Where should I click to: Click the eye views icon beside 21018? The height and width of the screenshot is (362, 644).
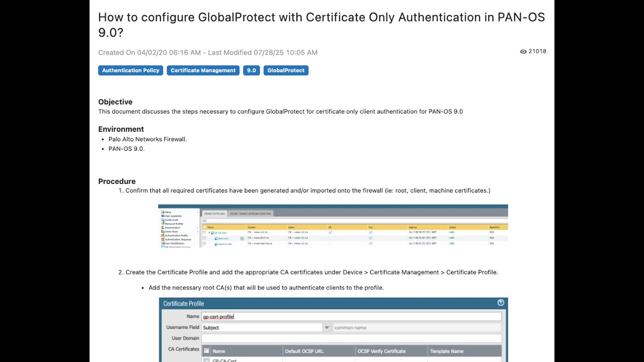point(523,51)
